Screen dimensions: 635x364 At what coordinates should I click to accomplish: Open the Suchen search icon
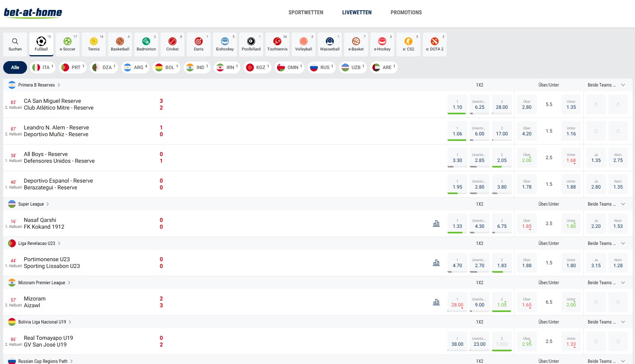[15, 44]
